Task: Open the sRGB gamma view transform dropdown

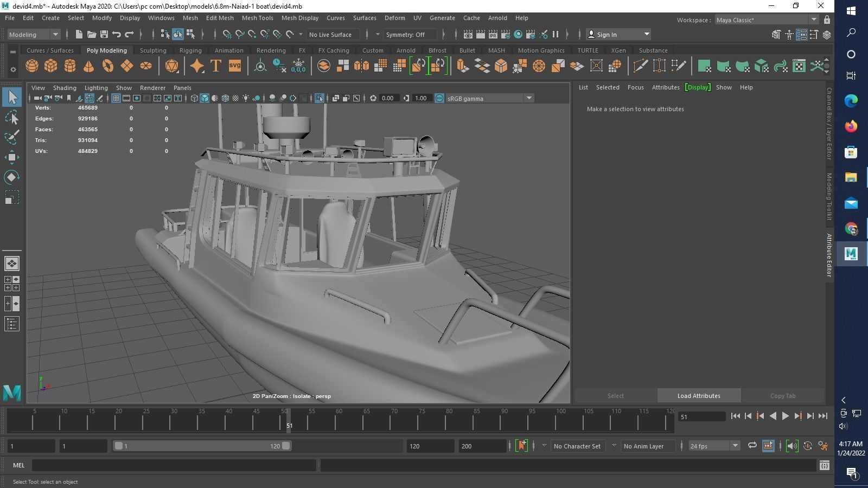Action: [489, 98]
